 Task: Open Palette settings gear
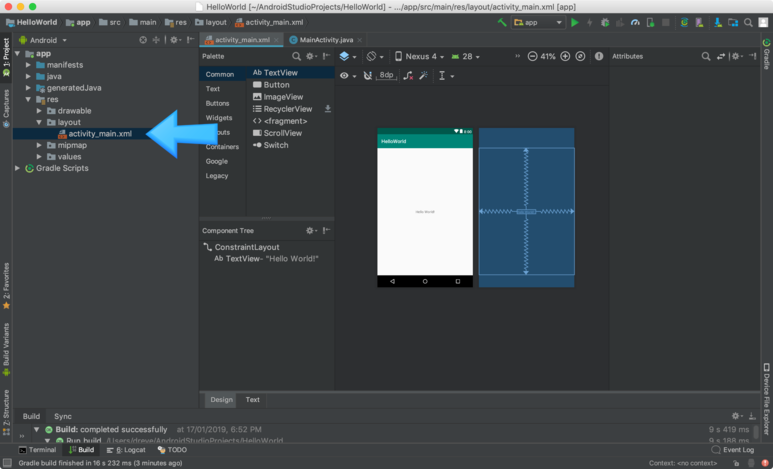[x=310, y=56]
